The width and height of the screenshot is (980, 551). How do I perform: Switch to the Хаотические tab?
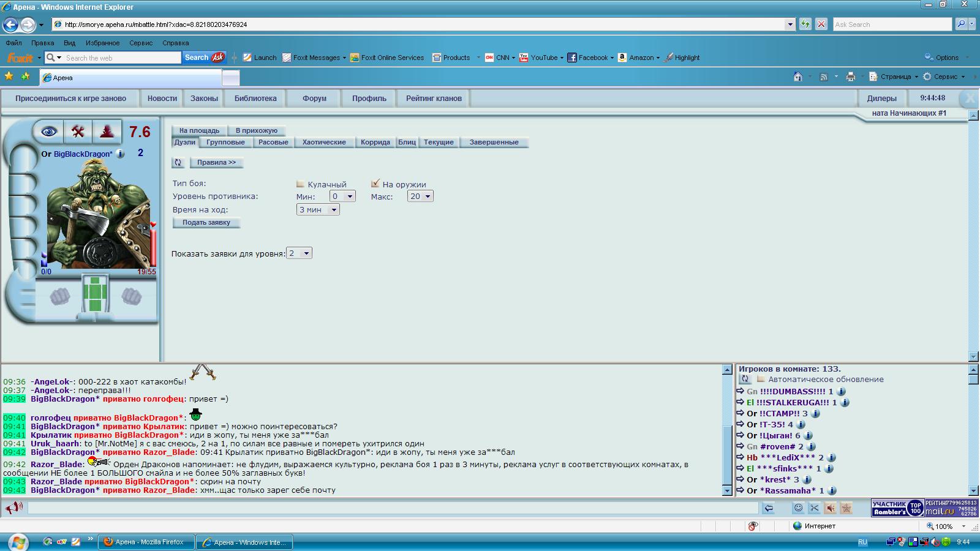[324, 142]
